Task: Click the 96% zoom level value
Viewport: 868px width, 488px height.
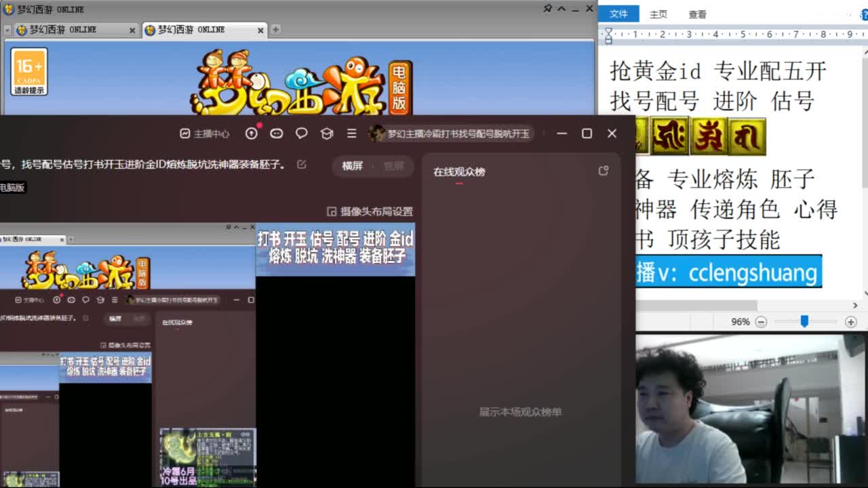Action: click(741, 322)
